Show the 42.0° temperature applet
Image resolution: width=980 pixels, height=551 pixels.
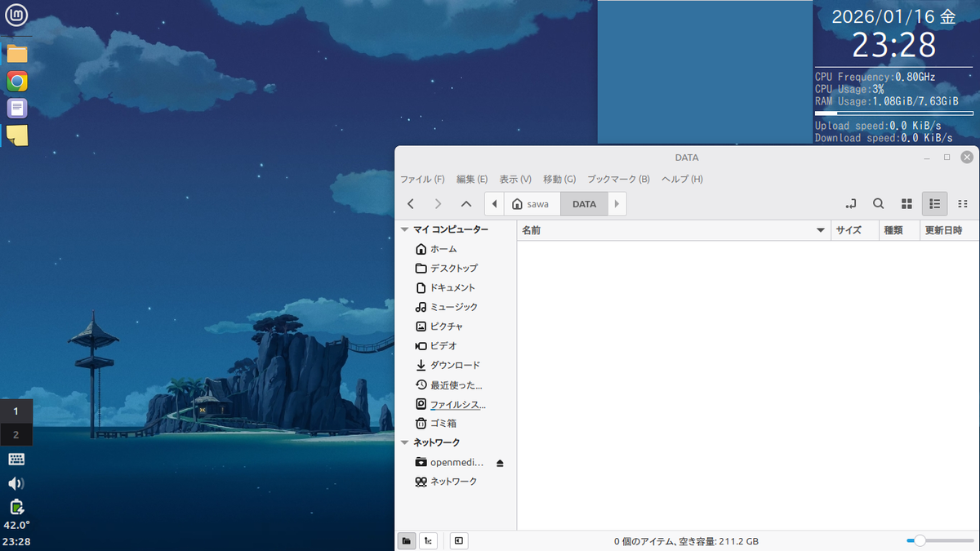click(x=16, y=526)
